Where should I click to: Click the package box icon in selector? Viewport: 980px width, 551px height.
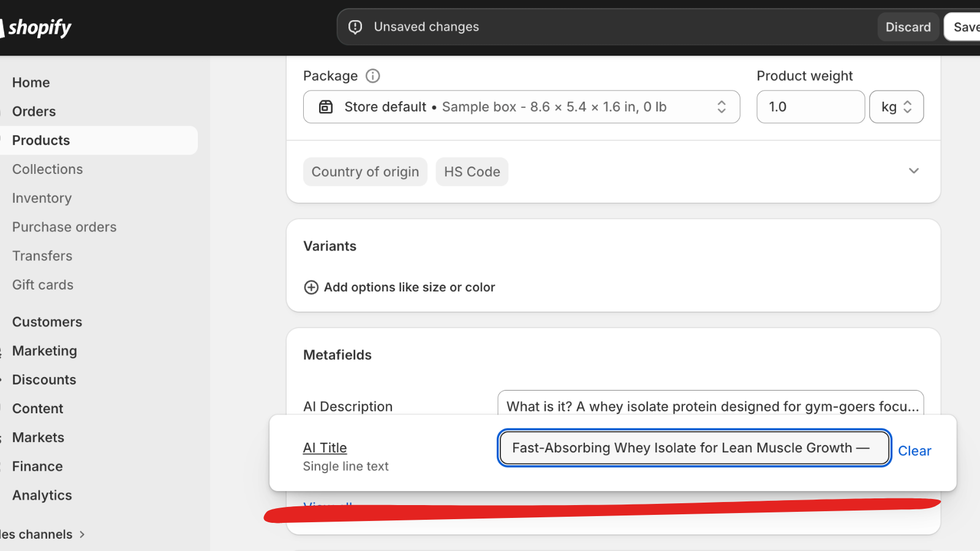click(326, 107)
